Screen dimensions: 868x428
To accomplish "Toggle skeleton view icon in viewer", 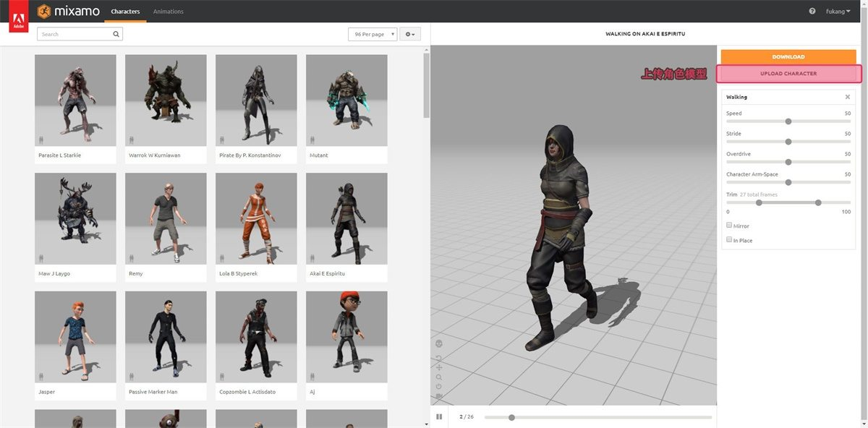I will (x=438, y=343).
